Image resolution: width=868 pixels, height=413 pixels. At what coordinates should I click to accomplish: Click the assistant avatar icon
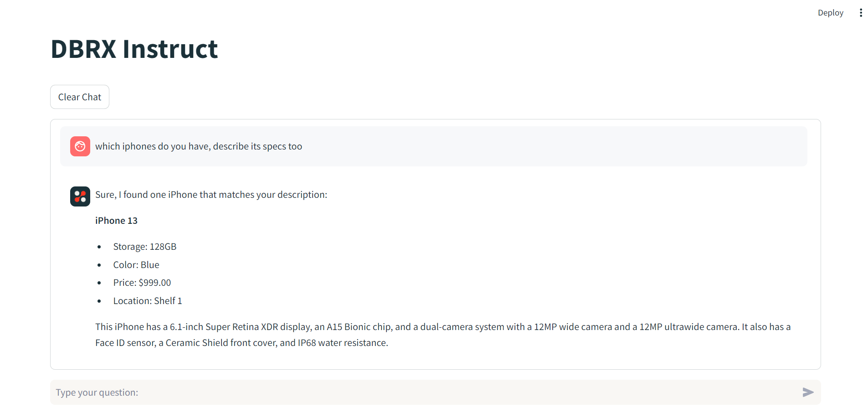pyautogui.click(x=80, y=196)
